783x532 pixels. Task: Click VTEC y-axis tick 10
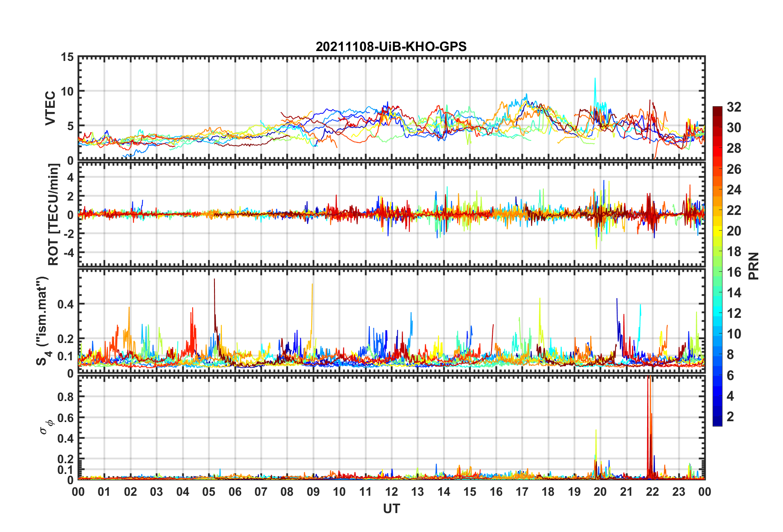coord(68,91)
